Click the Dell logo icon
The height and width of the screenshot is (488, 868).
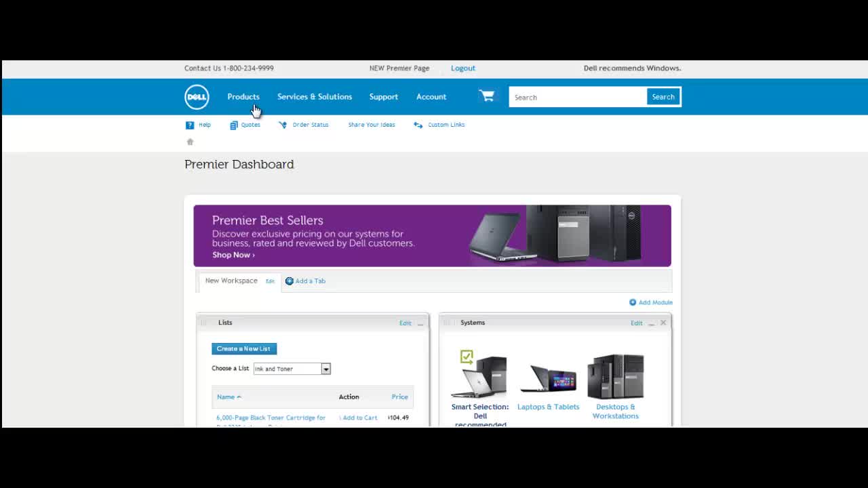[x=197, y=97]
